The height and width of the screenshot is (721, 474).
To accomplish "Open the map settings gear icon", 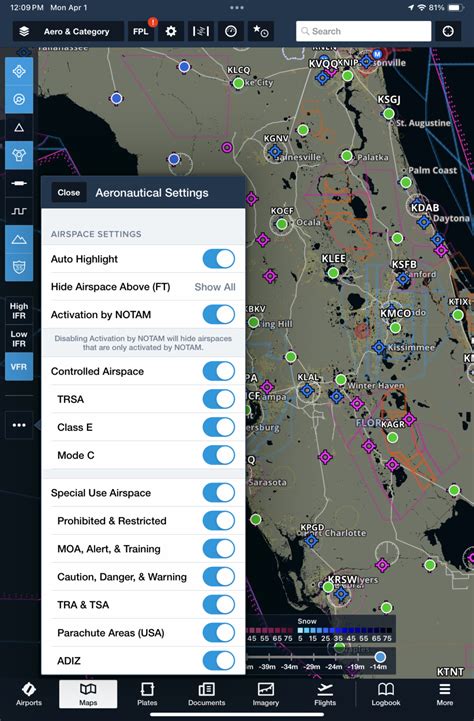I will point(171,31).
